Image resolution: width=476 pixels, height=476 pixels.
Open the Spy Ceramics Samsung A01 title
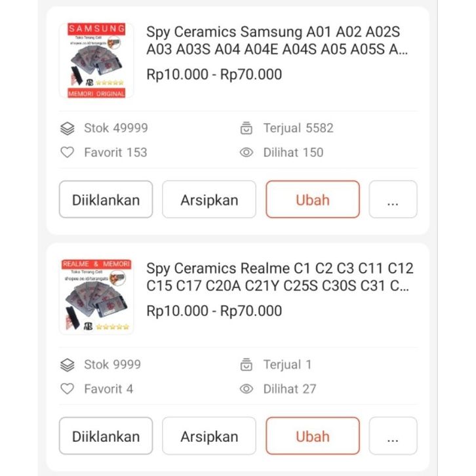[x=278, y=41]
